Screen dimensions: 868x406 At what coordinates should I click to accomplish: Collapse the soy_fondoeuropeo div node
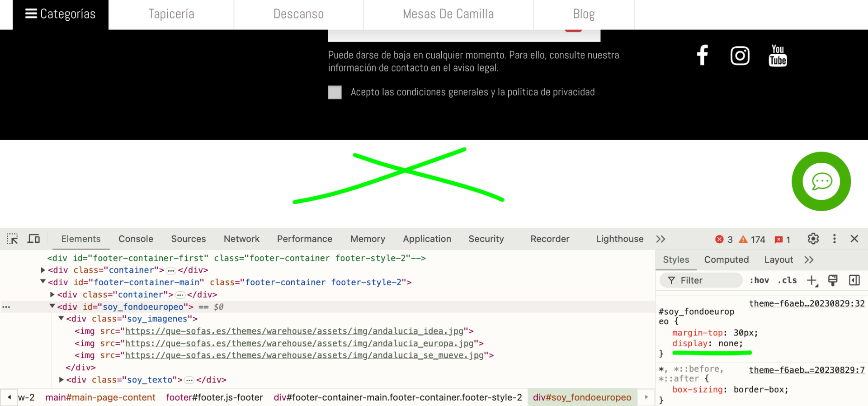(52, 306)
